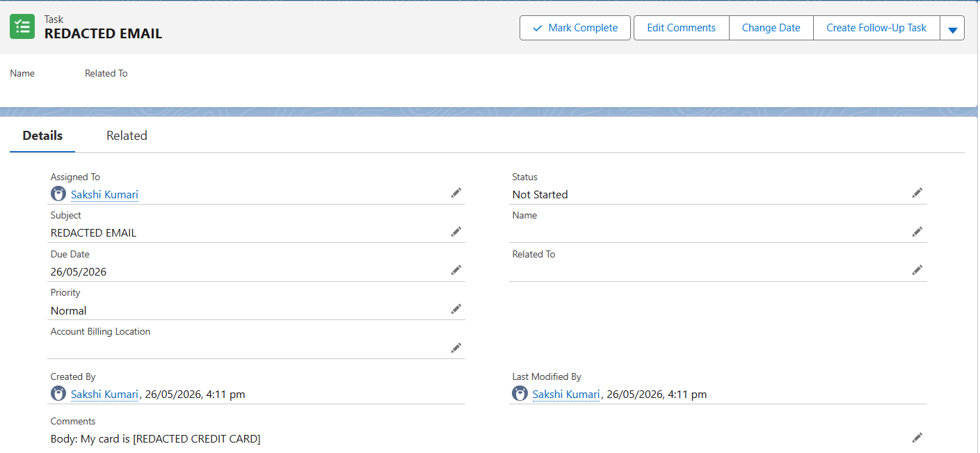980x453 pixels.
Task: Click the Change Date button
Action: click(771, 28)
